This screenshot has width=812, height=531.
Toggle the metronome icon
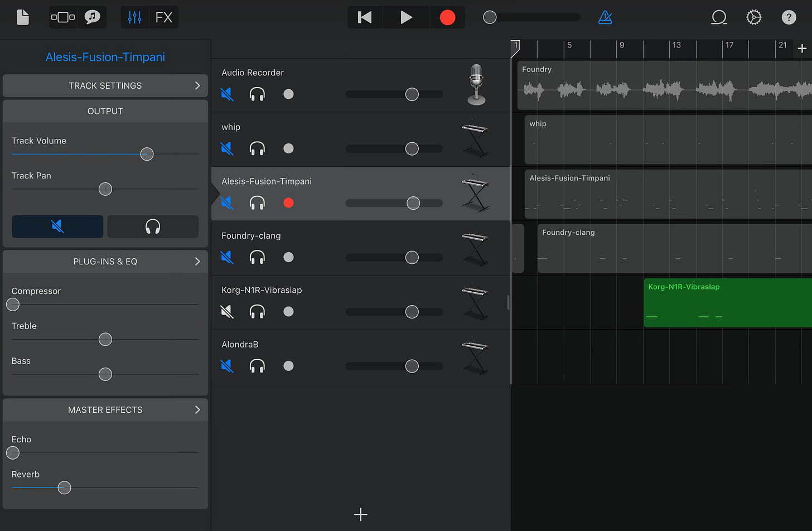[605, 17]
